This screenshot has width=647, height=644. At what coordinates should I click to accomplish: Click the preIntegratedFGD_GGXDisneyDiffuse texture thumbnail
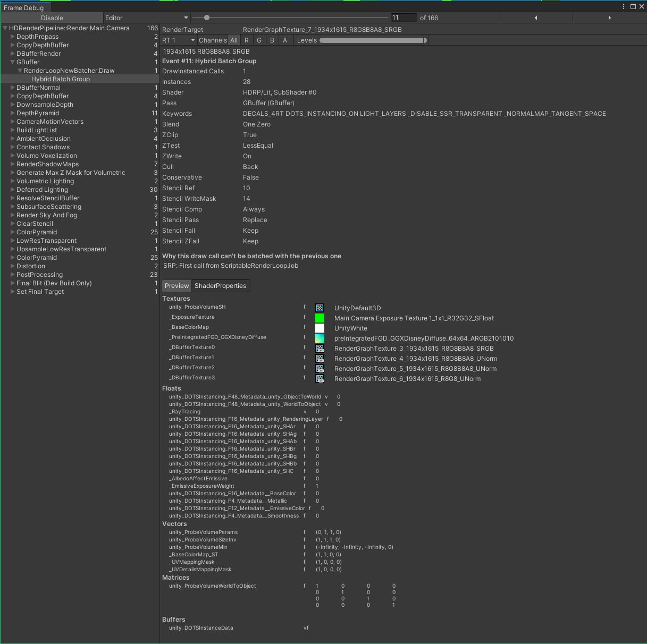click(320, 338)
